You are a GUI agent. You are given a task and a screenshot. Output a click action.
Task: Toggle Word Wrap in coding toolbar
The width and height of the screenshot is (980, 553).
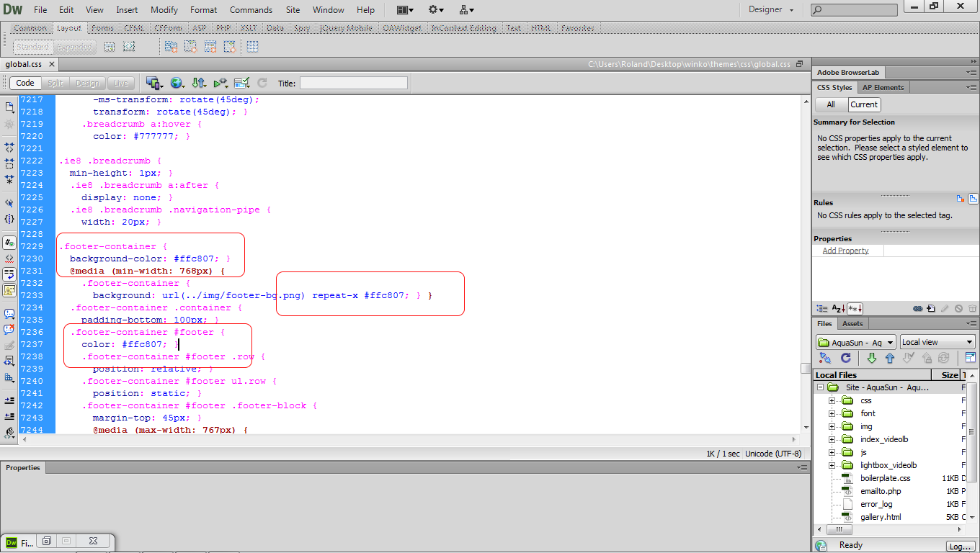[x=9, y=274]
